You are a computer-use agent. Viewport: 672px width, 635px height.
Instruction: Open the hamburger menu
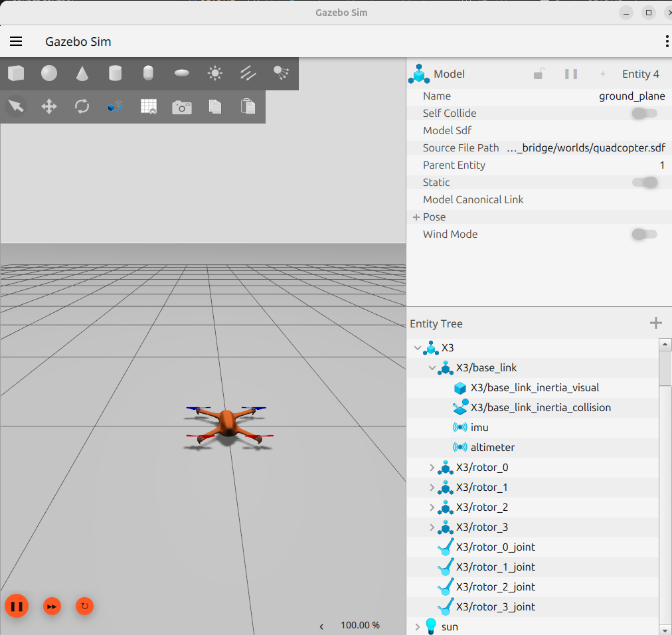click(16, 41)
